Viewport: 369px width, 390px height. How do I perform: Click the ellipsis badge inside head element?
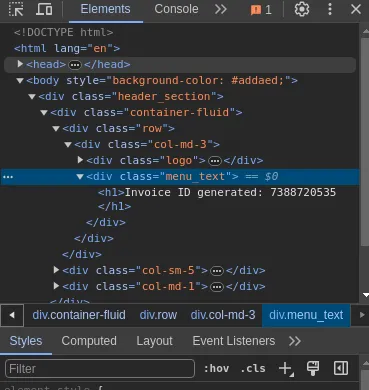75,65
